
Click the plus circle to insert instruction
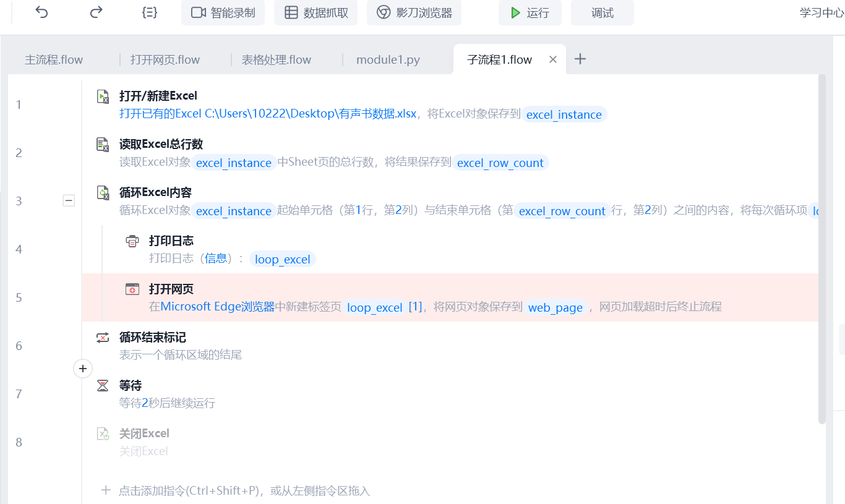tap(82, 369)
